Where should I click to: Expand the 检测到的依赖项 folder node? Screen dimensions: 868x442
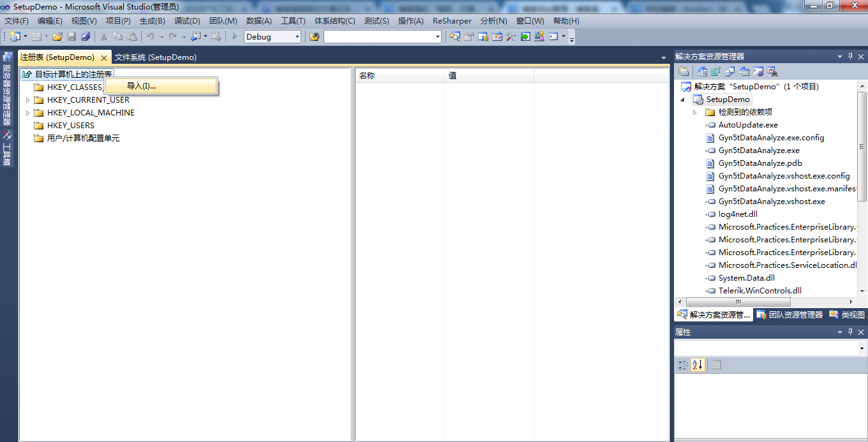pyautogui.click(x=695, y=112)
